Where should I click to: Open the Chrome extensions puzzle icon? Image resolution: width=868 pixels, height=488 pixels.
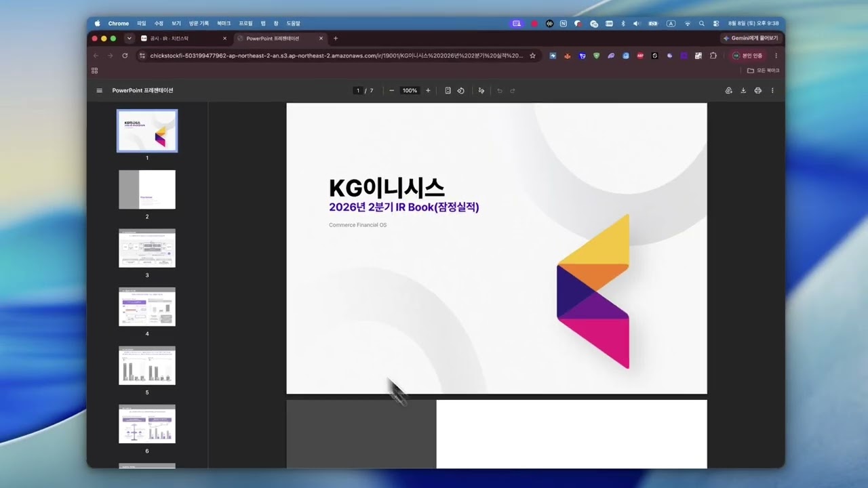[713, 56]
